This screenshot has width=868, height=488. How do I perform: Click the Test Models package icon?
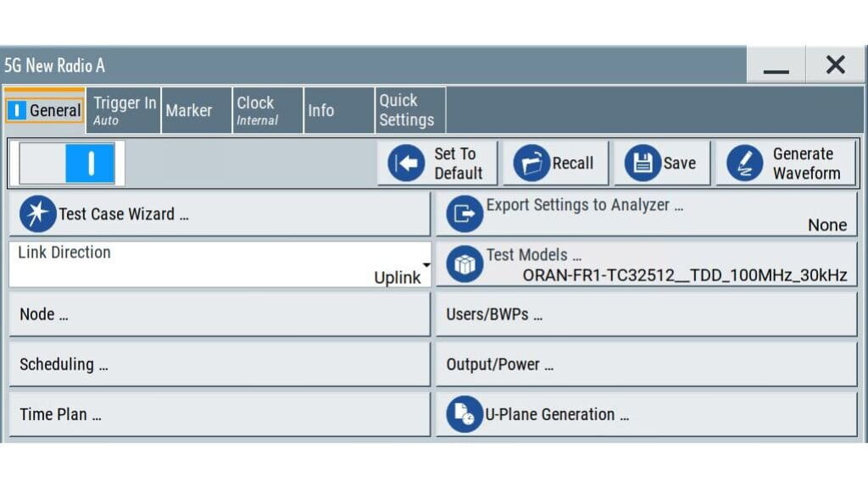[x=464, y=264]
